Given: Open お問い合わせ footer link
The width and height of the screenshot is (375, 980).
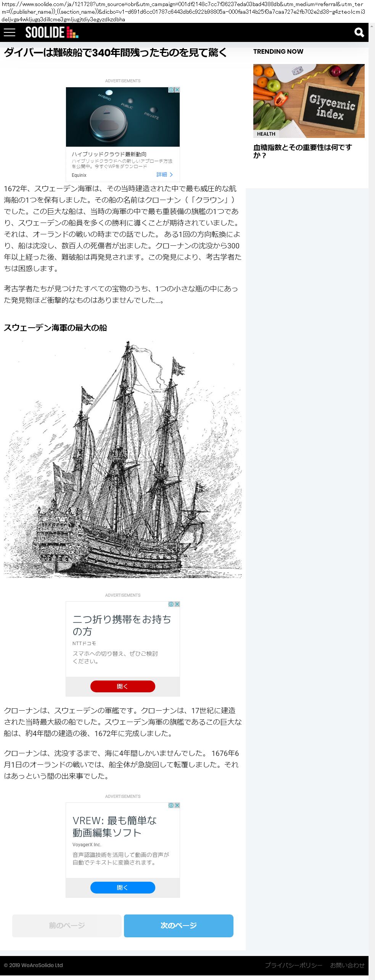Looking at the screenshot, I should (347, 965).
